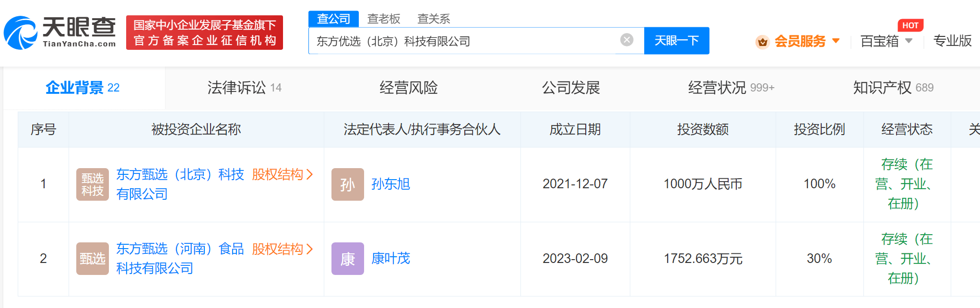Click the 被投资企业名称 column header

pyautogui.click(x=196, y=129)
